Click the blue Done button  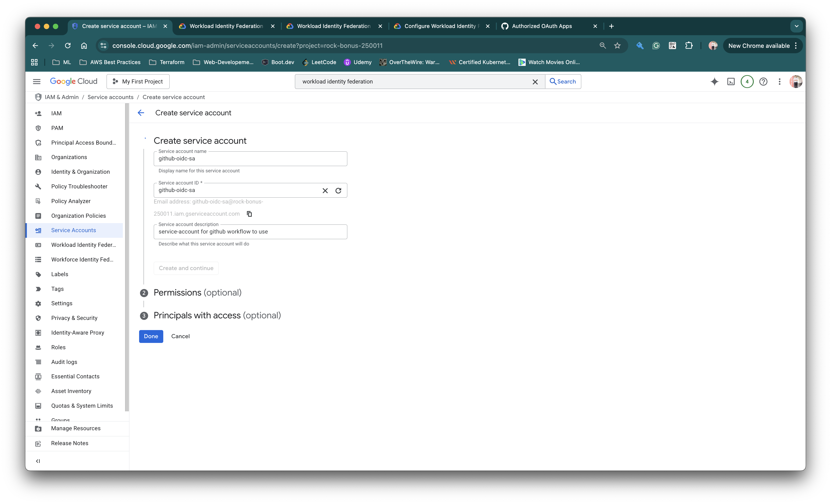pos(151,336)
